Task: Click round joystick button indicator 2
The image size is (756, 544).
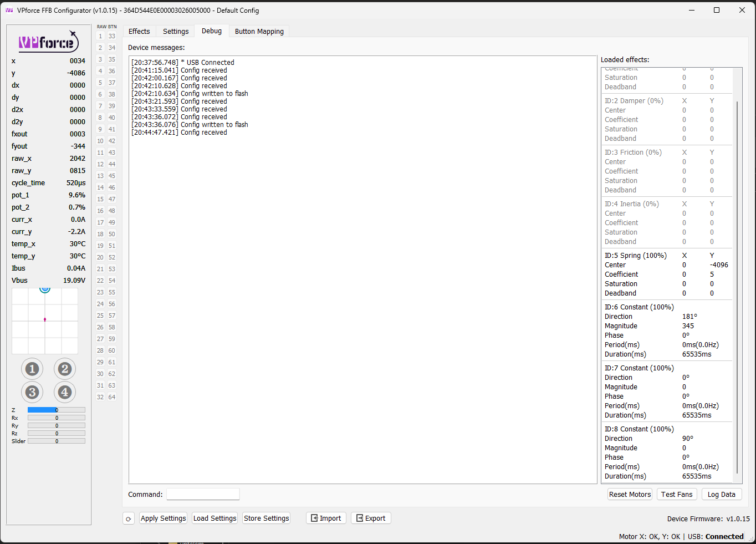Action: (65, 369)
